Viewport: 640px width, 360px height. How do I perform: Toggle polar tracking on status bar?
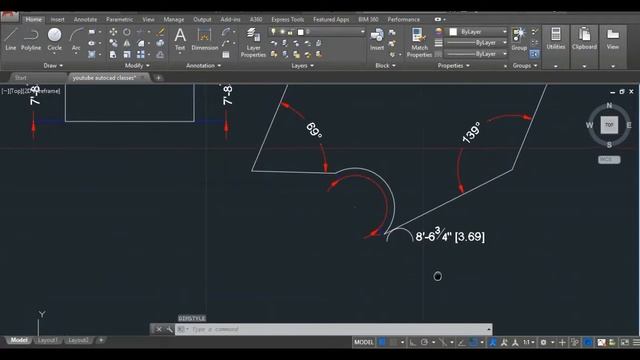tap(424, 342)
